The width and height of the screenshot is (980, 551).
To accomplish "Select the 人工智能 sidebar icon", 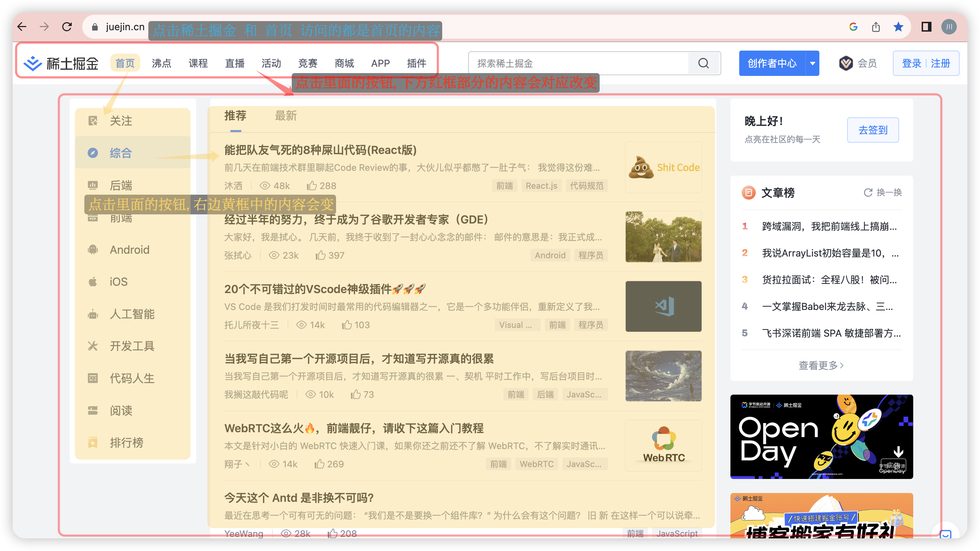I will click(92, 314).
